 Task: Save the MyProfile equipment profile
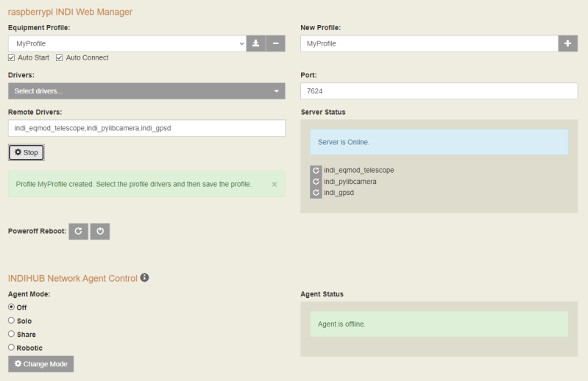(x=256, y=43)
